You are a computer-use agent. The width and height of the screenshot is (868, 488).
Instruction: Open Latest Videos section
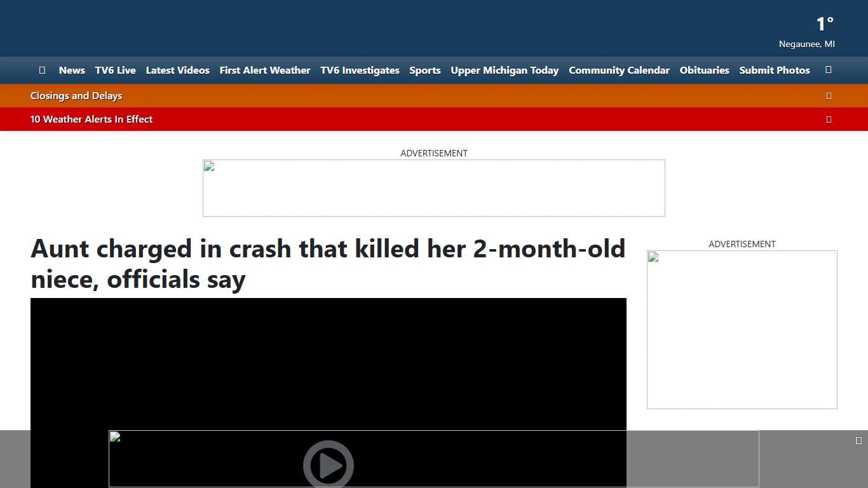point(177,71)
